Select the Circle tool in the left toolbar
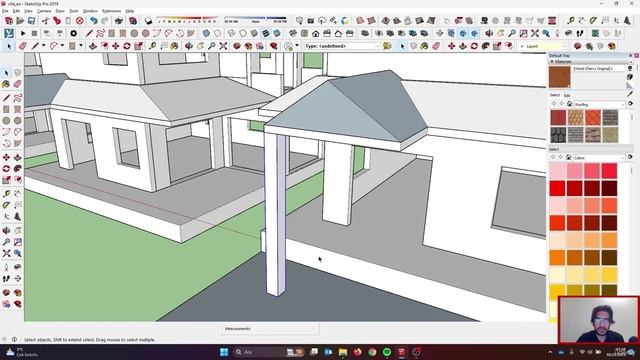Viewport: 640px width, 360px height. point(6,121)
